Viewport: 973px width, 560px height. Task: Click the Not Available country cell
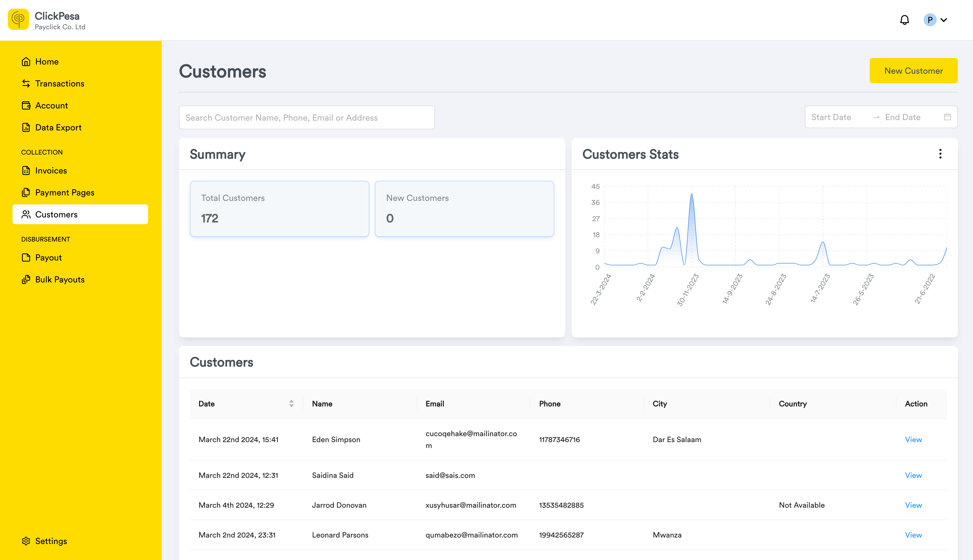[x=802, y=505]
